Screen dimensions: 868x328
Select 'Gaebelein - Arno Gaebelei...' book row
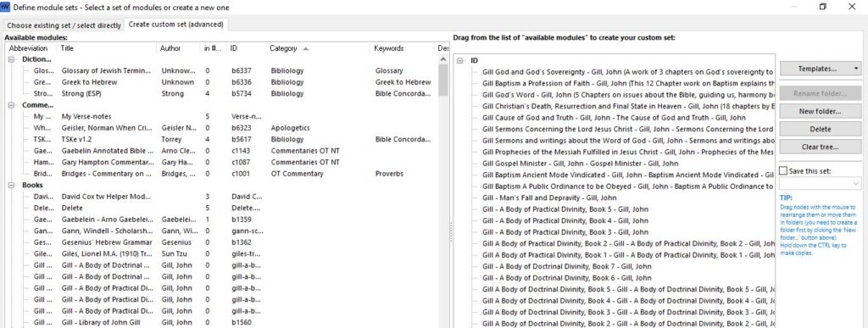pyautogui.click(x=221, y=220)
